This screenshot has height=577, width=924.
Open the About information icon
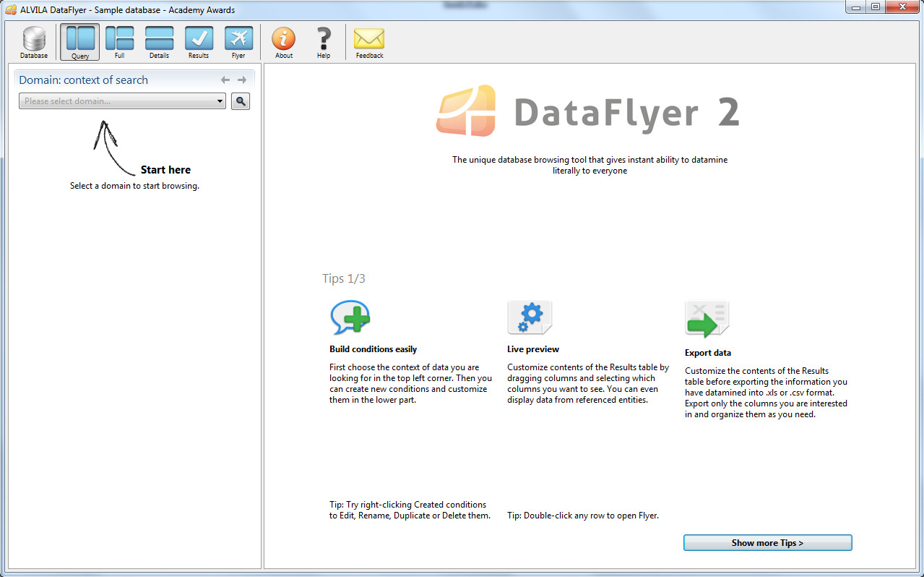(x=284, y=43)
